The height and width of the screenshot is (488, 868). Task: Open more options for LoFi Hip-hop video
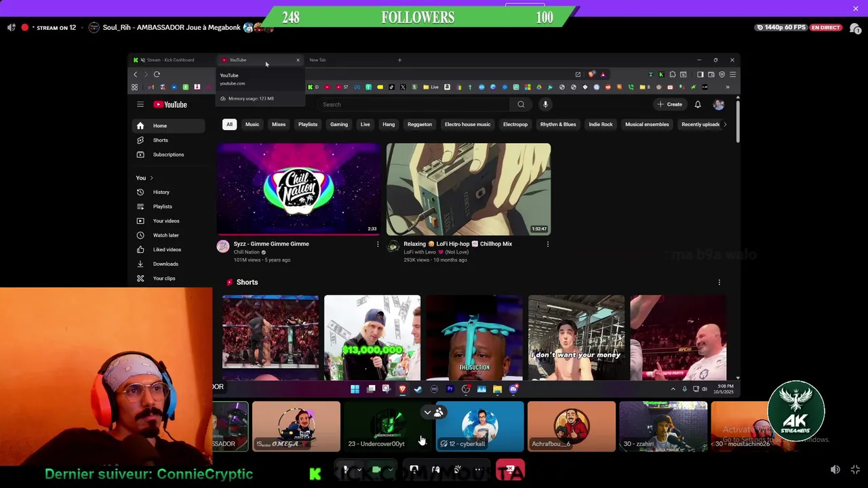pyautogui.click(x=547, y=244)
